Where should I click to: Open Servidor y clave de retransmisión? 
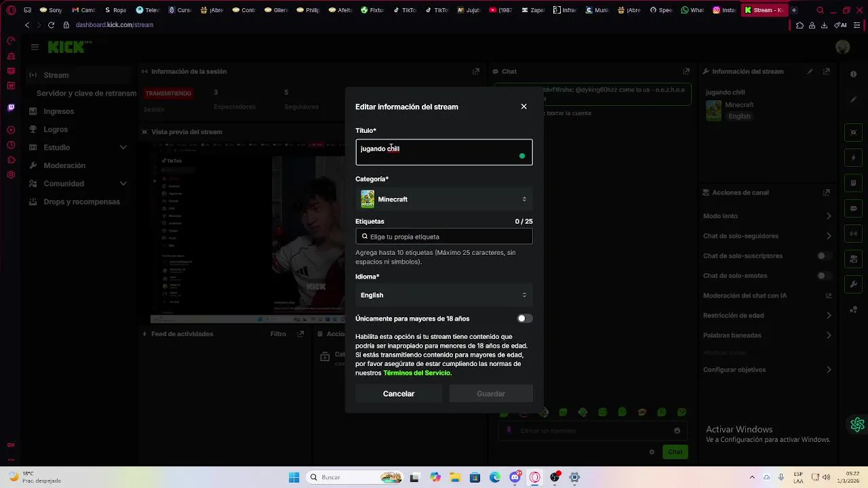(x=86, y=93)
